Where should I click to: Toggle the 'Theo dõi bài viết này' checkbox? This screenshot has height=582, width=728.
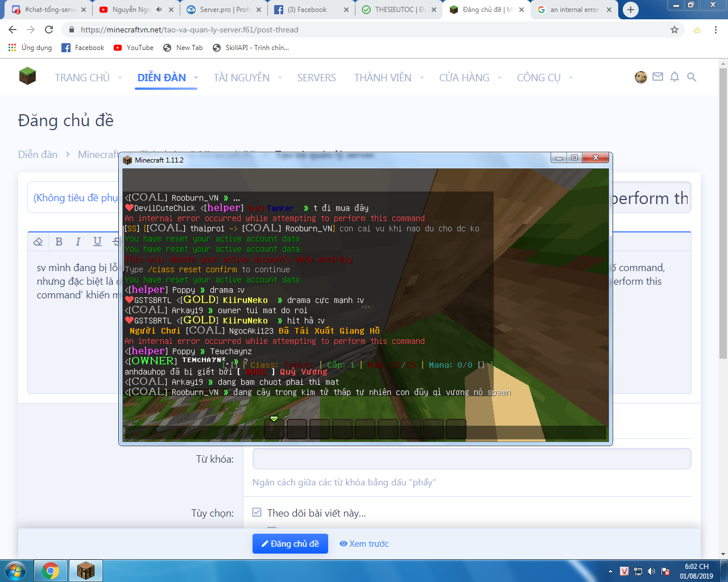tap(257, 513)
